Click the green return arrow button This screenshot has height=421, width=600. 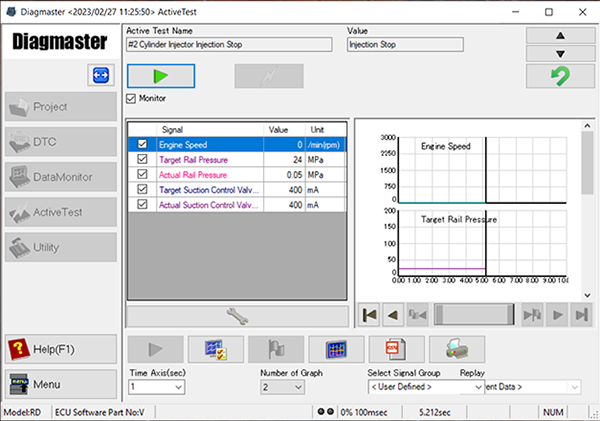tap(560, 76)
